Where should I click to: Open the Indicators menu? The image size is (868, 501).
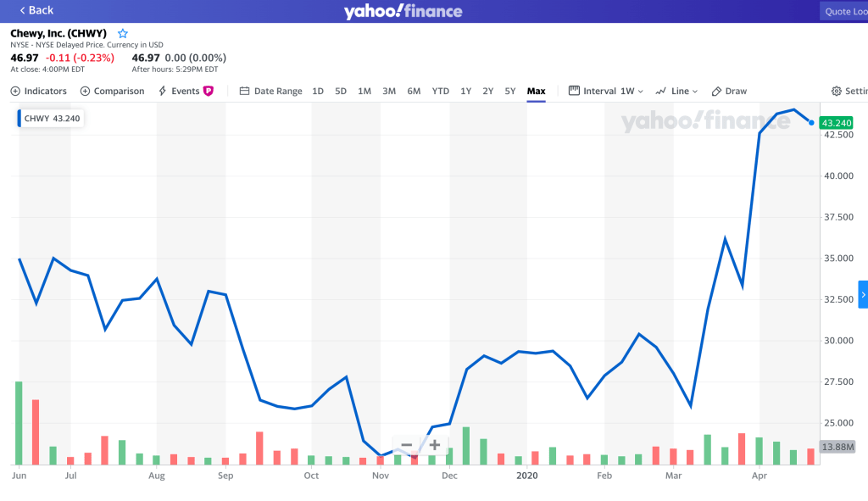38,91
